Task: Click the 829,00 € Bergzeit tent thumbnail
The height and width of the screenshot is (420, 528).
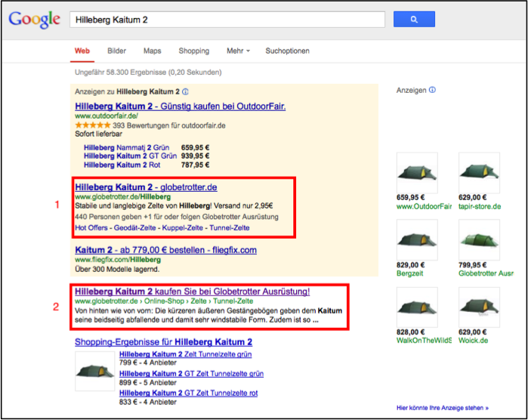Action: tap(417, 239)
